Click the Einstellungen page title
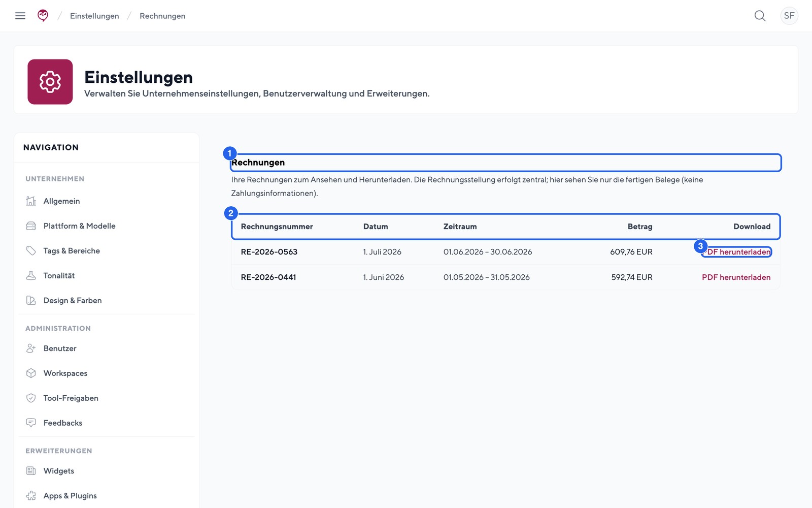Screen dimensions: 812x508 click(139, 77)
